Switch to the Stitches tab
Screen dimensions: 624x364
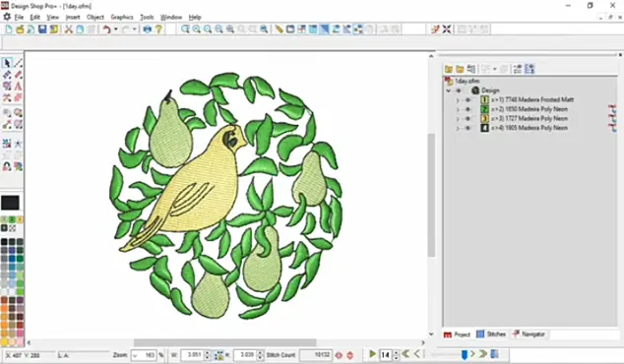pyautogui.click(x=491, y=334)
